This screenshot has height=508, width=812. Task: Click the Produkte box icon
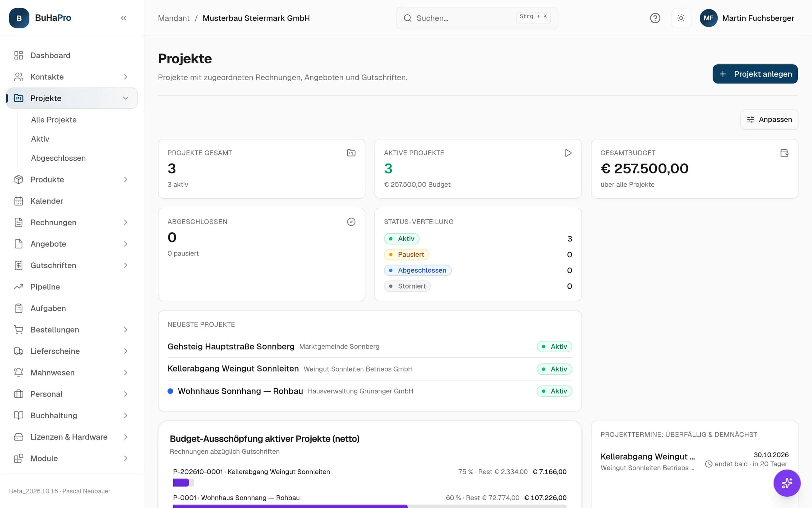[x=19, y=179]
